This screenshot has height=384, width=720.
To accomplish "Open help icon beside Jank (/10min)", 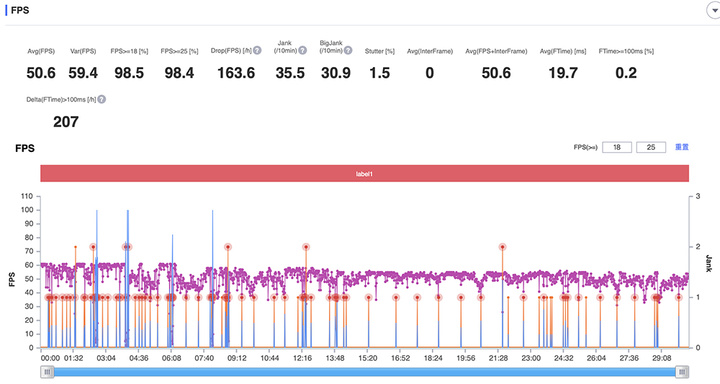I will pos(302,51).
